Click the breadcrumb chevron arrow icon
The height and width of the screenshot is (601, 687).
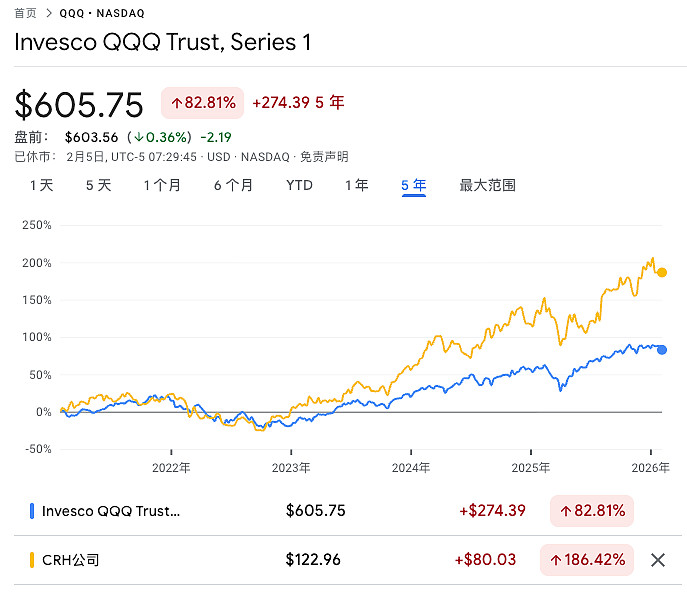(48, 13)
